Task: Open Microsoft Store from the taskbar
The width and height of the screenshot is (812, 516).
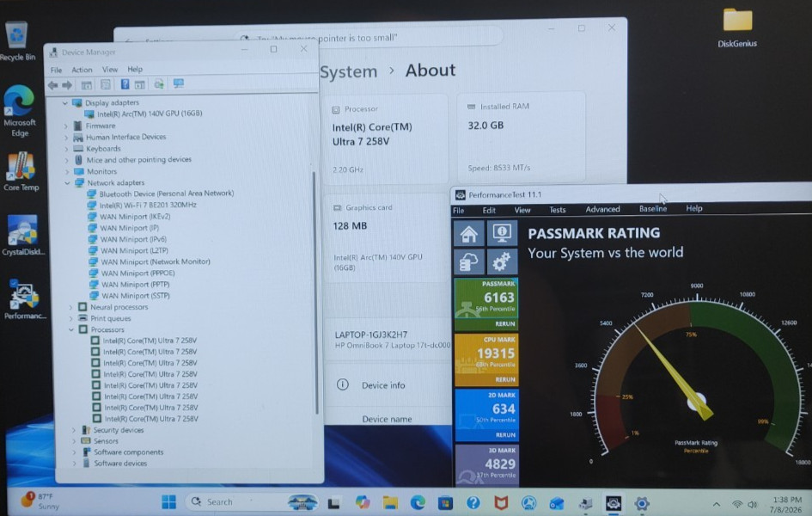Action: 445,502
